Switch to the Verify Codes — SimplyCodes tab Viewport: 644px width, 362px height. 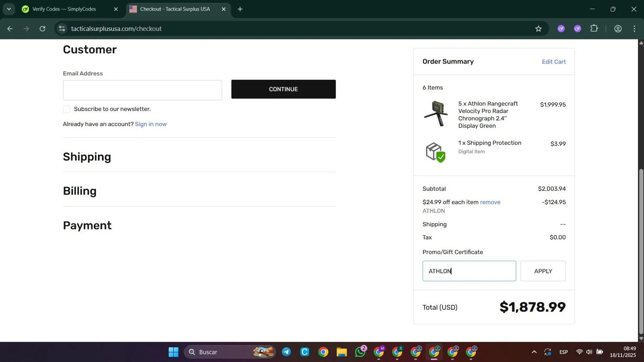(x=64, y=9)
